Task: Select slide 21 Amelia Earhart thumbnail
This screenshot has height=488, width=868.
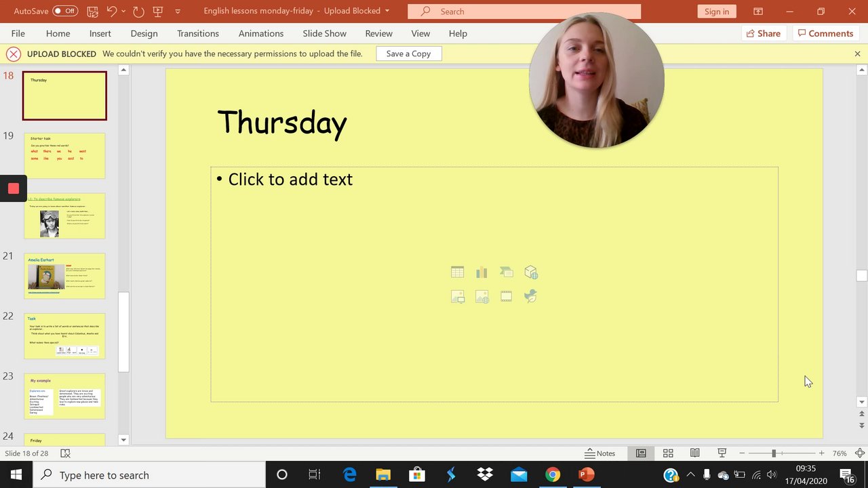Action: pyautogui.click(x=64, y=276)
